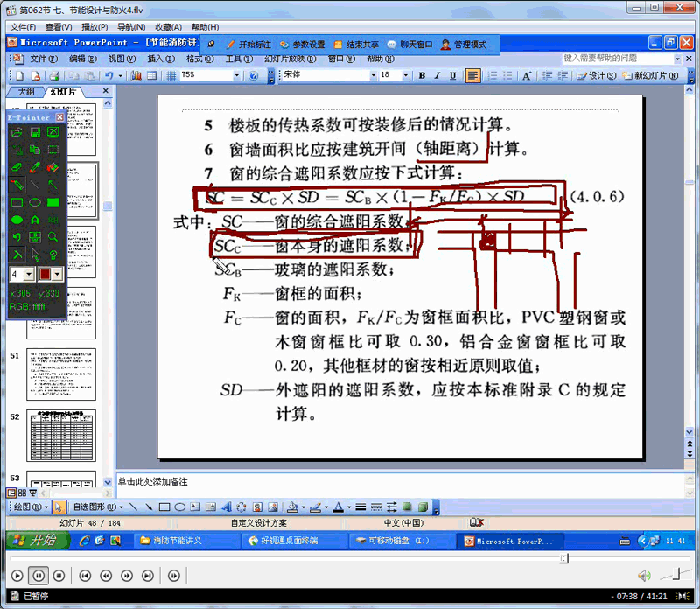The image size is (700, 609).
Task: Click the undo arrow in E-Pointer palette
Action: pyautogui.click(x=17, y=235)
